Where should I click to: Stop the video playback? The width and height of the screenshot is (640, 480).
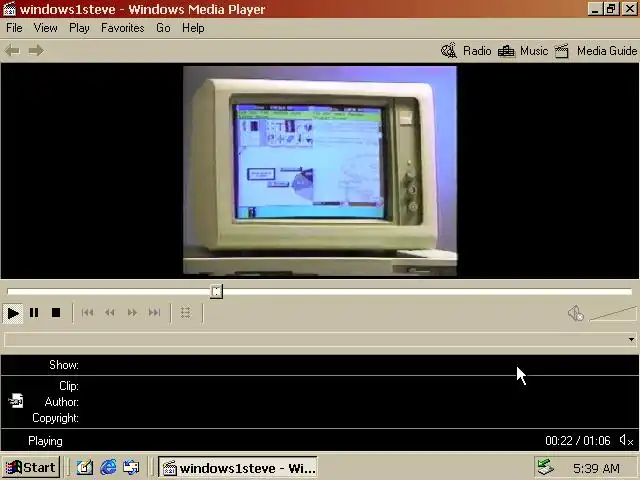(x=56, y=313)
